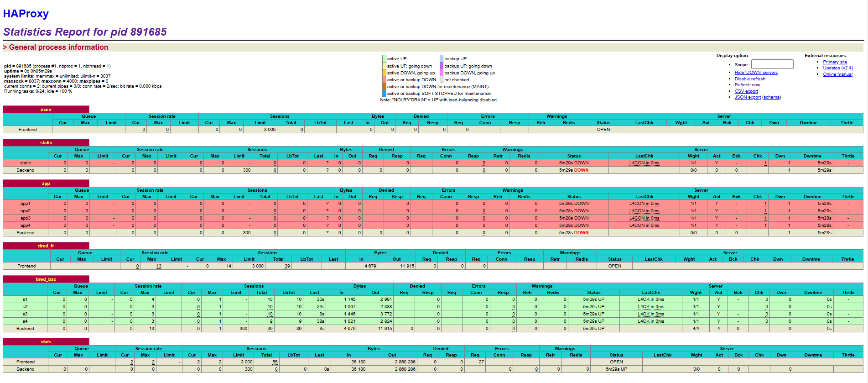Click General process information heading
Viewport: 868px width, 383px height.
(x=58, y=47)
